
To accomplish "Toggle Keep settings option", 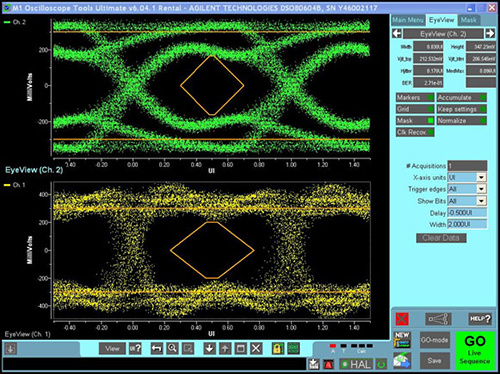I will point(462,109).
